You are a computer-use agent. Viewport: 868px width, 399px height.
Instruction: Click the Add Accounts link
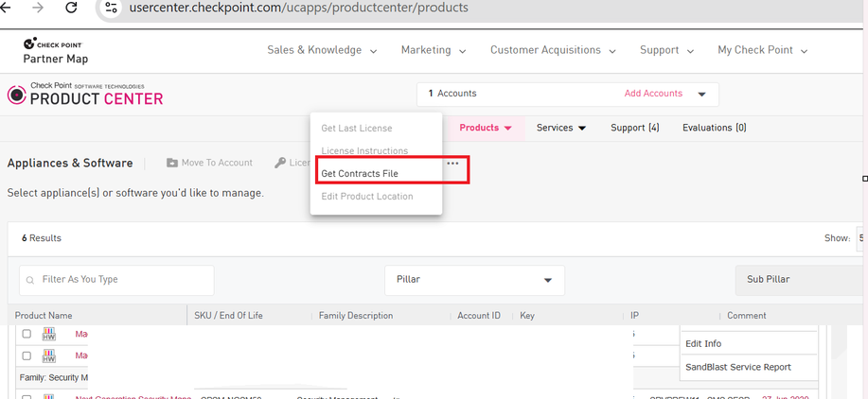653,94
